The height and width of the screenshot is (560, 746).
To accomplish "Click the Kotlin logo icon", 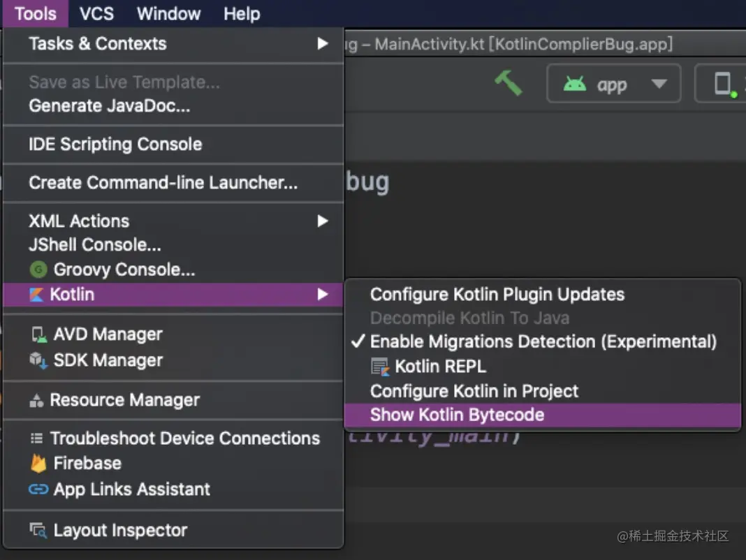I will (x=36, y=295).
